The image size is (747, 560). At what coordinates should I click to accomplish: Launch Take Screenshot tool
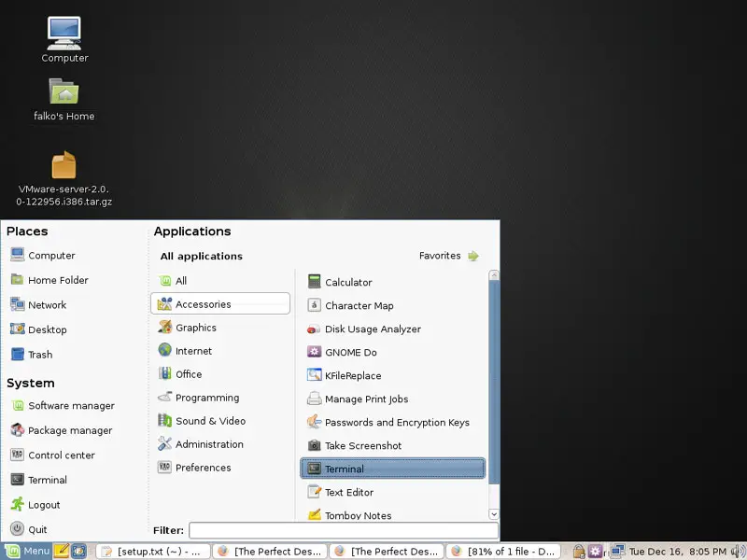point(393,445)
